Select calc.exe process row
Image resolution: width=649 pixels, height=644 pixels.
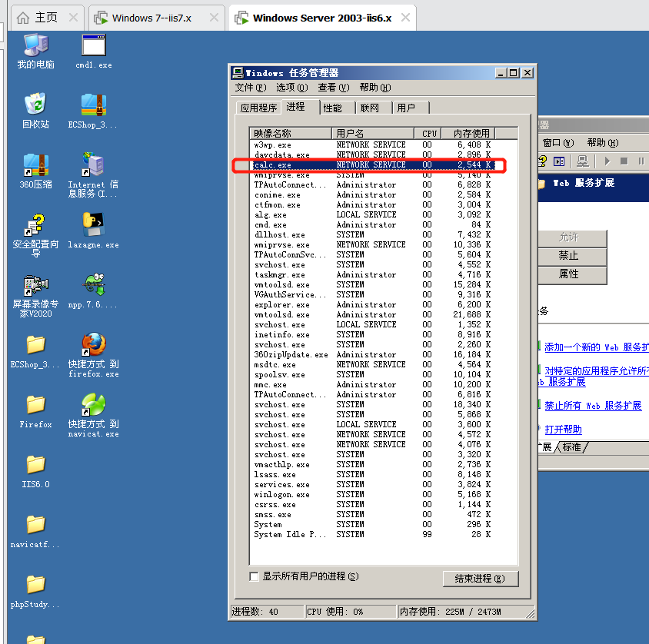pos(373,164)
